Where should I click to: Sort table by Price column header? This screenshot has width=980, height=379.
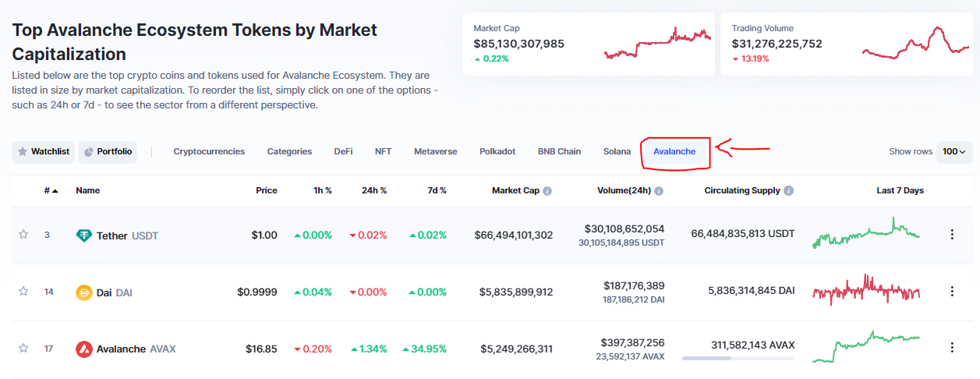[267, 190]
